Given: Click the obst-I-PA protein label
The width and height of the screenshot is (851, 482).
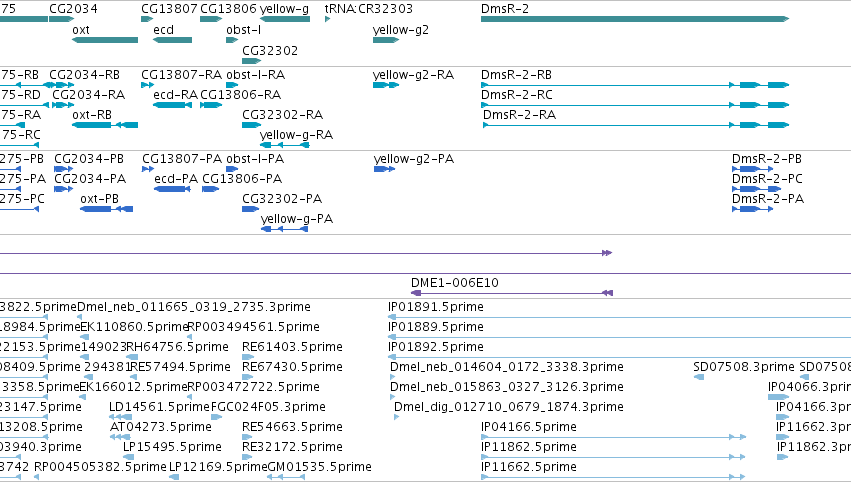Looking at the screenshot, I should click(x=255, y=158).
